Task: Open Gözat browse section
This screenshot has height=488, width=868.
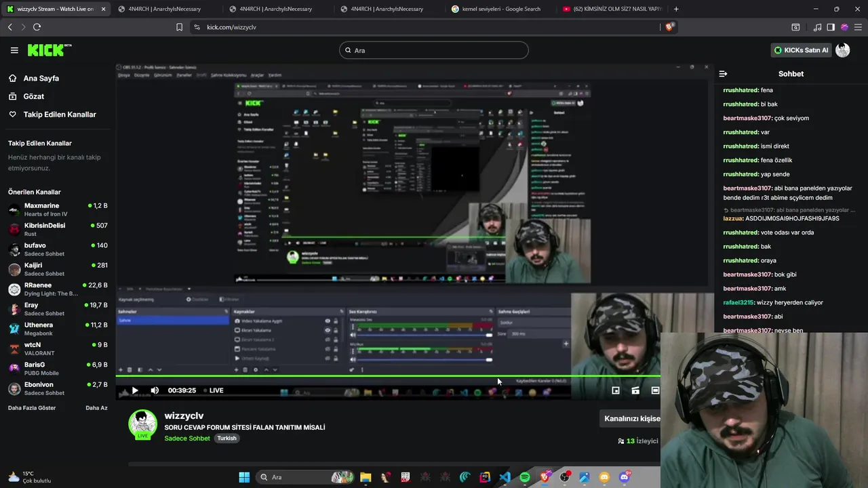Action: click(x=34, y=96)
